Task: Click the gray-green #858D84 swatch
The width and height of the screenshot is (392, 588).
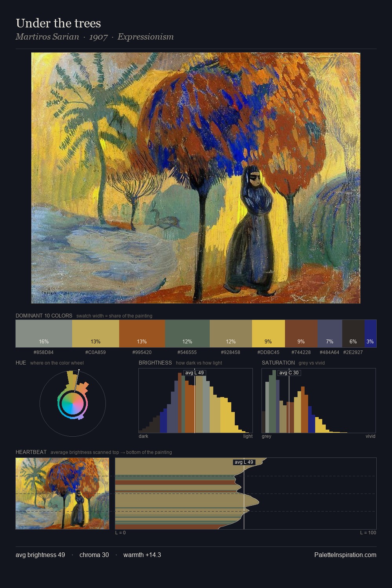Action: tap(44, 334)
